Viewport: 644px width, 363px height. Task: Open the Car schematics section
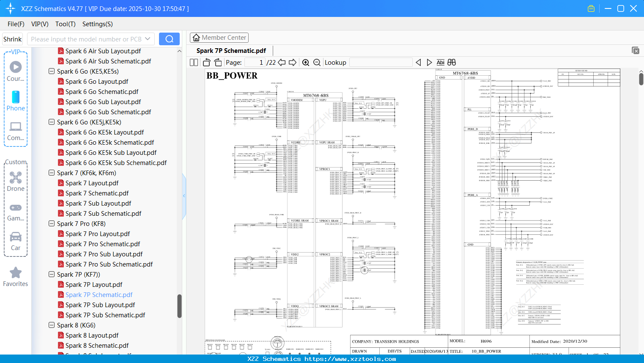[x=16, y=242]
